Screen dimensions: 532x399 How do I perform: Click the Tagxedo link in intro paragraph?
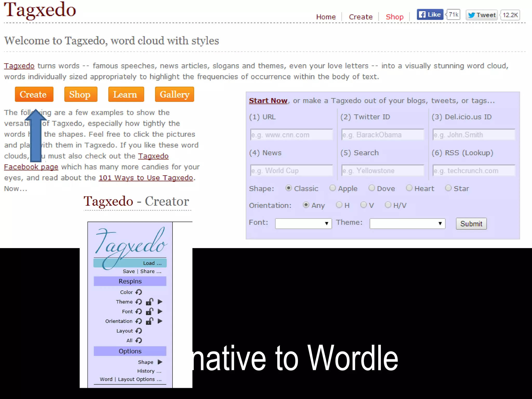(x=19, y=66)
